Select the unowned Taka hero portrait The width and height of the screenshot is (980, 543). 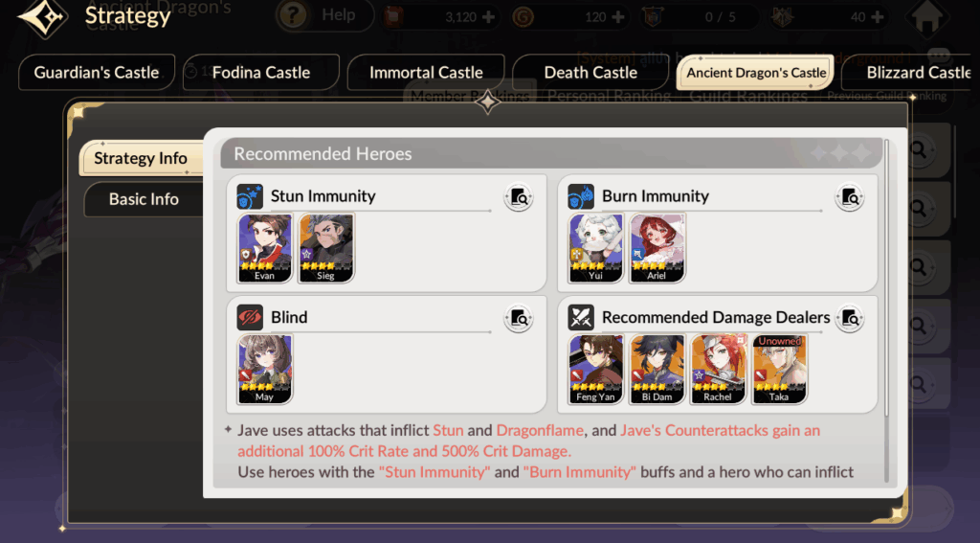[779, 369]
